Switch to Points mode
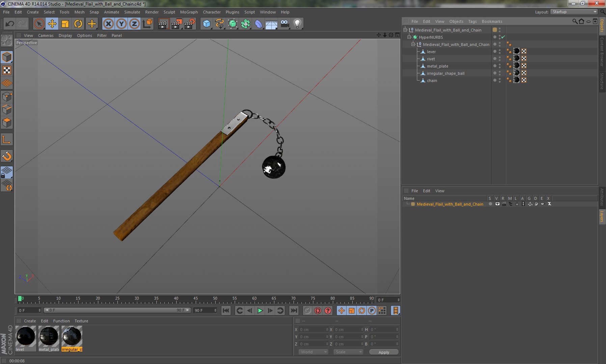Screen dimensions: 606x364 tap(7, 97)
